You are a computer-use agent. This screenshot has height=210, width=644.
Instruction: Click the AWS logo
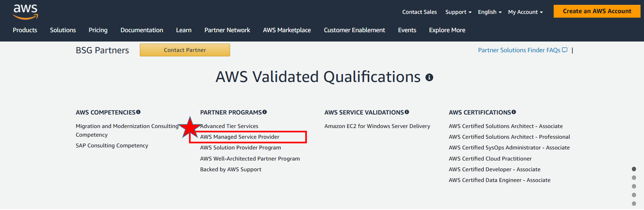point(25,12)
